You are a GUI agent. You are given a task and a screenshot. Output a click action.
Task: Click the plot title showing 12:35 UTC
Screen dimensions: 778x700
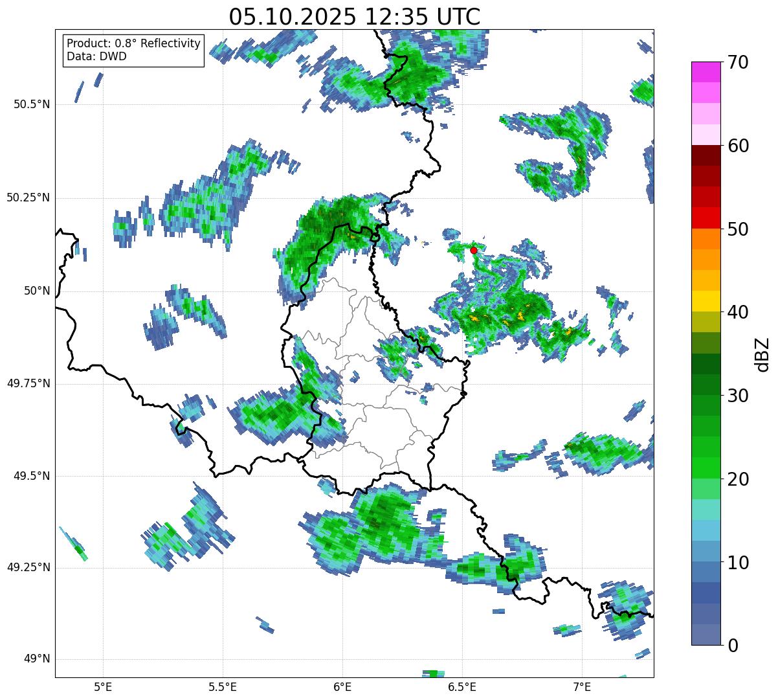[354, 17]
